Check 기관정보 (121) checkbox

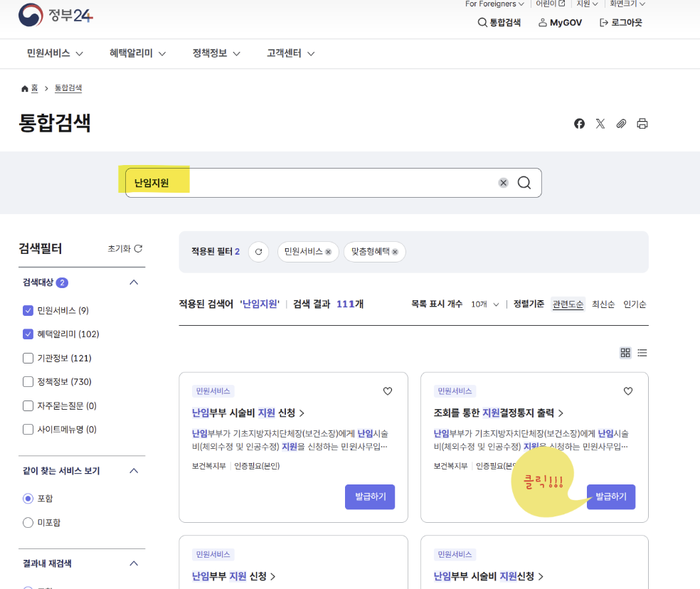28,358
